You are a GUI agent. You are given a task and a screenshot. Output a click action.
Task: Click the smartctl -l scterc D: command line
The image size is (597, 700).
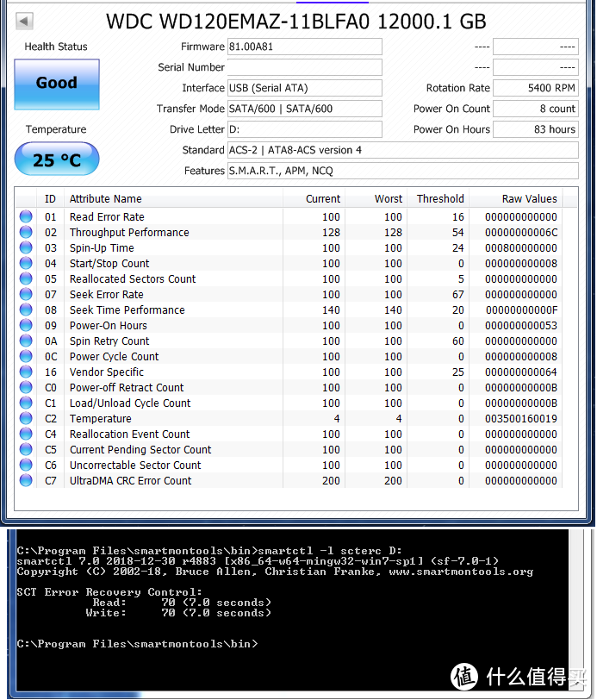pyautogui.click(x=209, y=551)
